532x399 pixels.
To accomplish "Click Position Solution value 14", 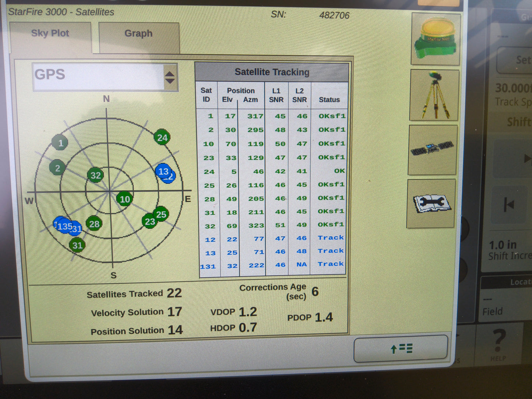I will [175, 330].
